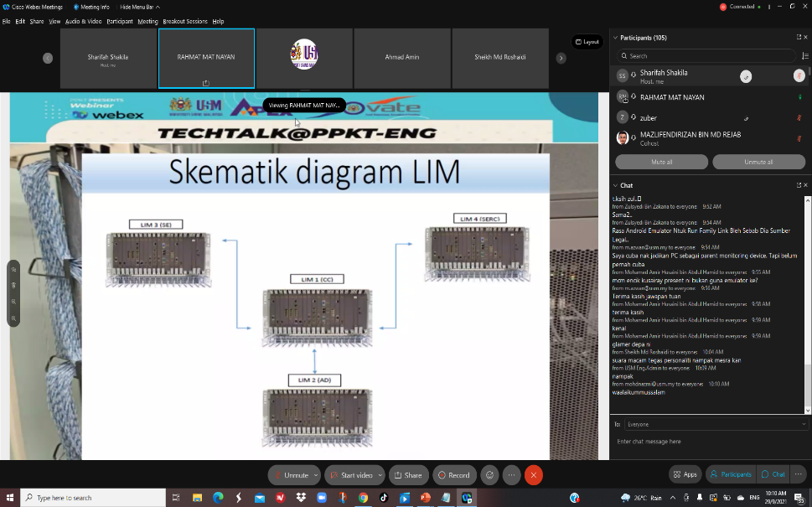Image resolution: width=812 pixels, height=507 pixels.
Task: Open the Apps panel
Action: 685,474
